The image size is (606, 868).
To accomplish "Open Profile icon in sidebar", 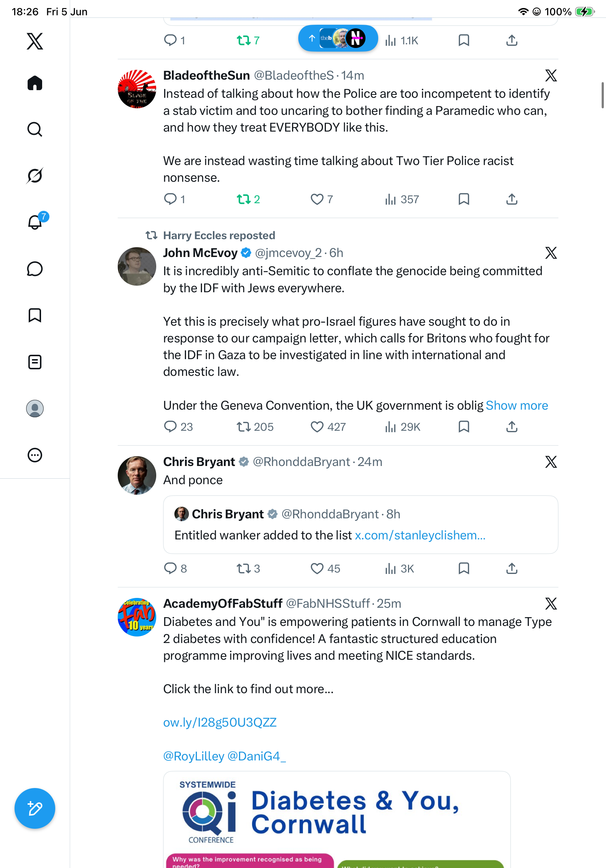I will 35,409.
